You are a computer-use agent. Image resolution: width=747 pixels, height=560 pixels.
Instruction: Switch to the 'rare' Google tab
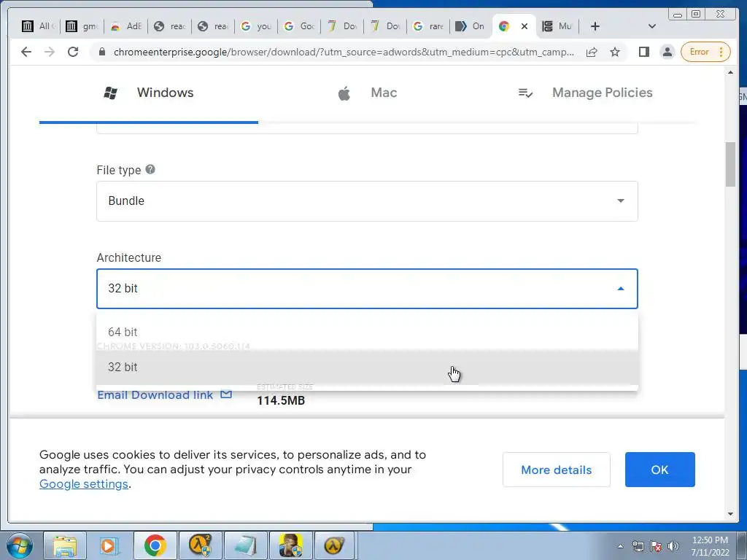click(429, 26)
